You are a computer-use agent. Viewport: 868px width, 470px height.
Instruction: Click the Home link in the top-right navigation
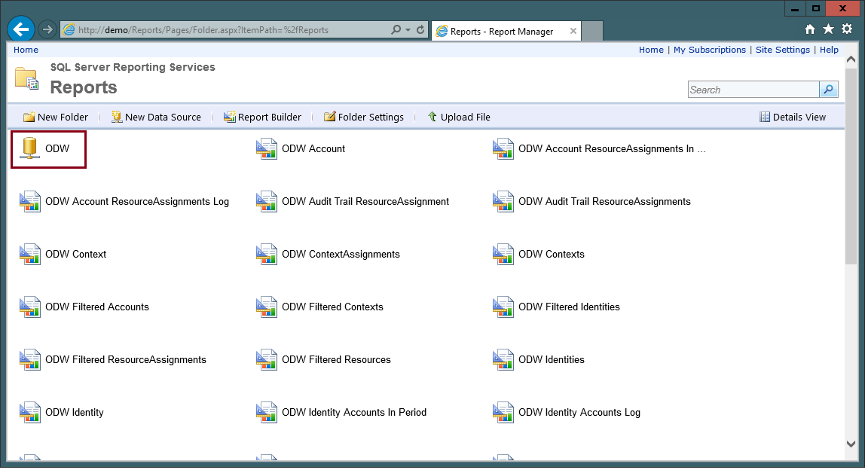651,50
